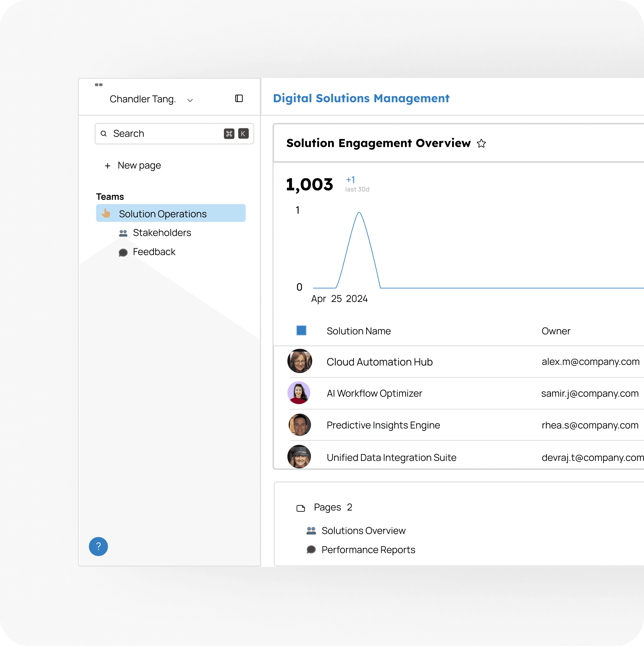The image size is (644, 646).
Task: Click the AI Workflow Optimizer row avatar
Action: coord(299,392)
